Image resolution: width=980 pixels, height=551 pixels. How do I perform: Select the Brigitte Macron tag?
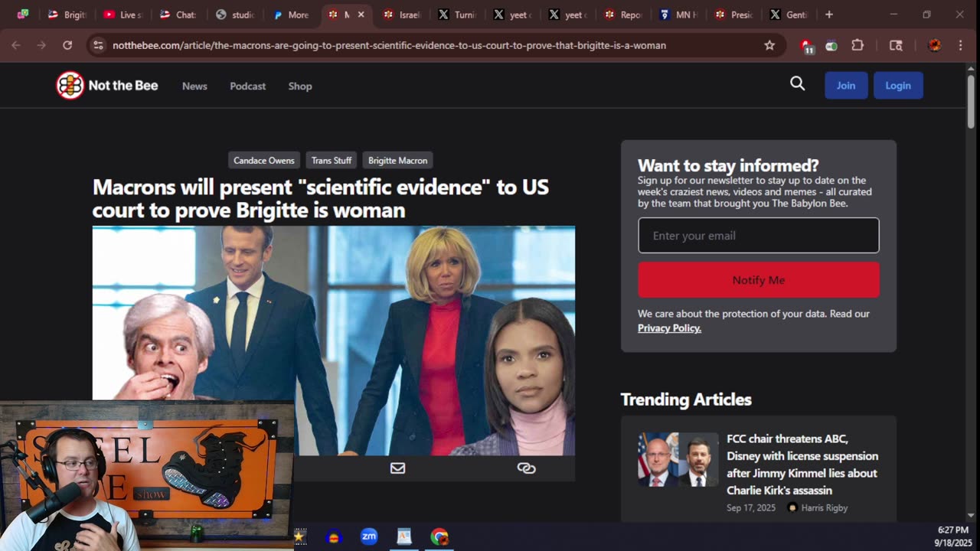pos(398,160)
